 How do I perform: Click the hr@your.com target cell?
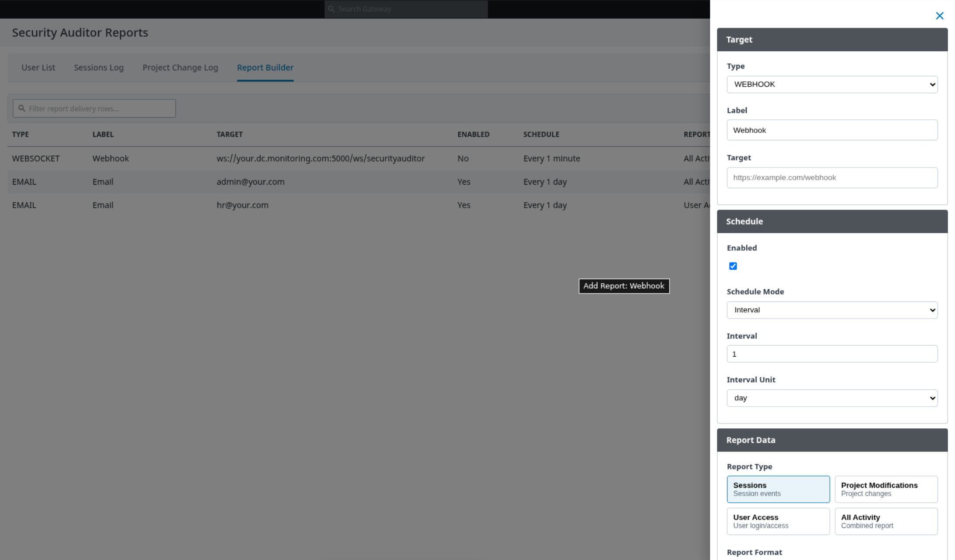pyautogui.click(x=242, y=205)
